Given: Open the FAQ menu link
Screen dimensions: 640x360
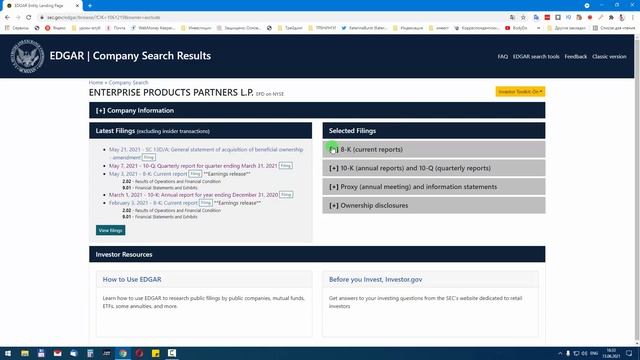Looking at the screenshot, I should pyautogui.click(x=502, y=56).
